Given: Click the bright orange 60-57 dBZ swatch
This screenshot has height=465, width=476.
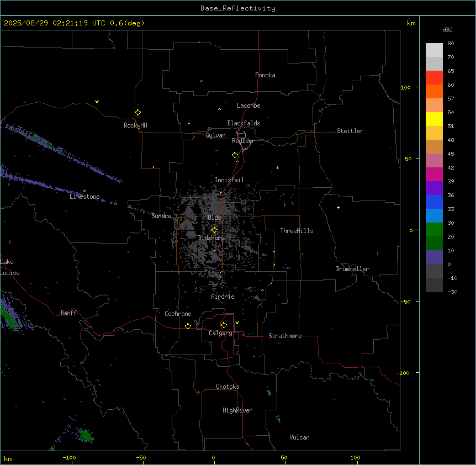Looking at the screenshot, I should [434, 91].
